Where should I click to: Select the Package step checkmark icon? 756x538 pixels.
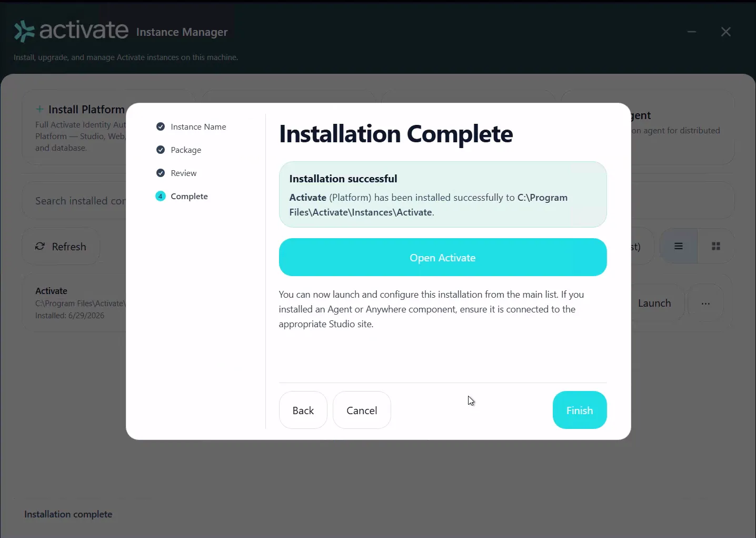point(161,150)
